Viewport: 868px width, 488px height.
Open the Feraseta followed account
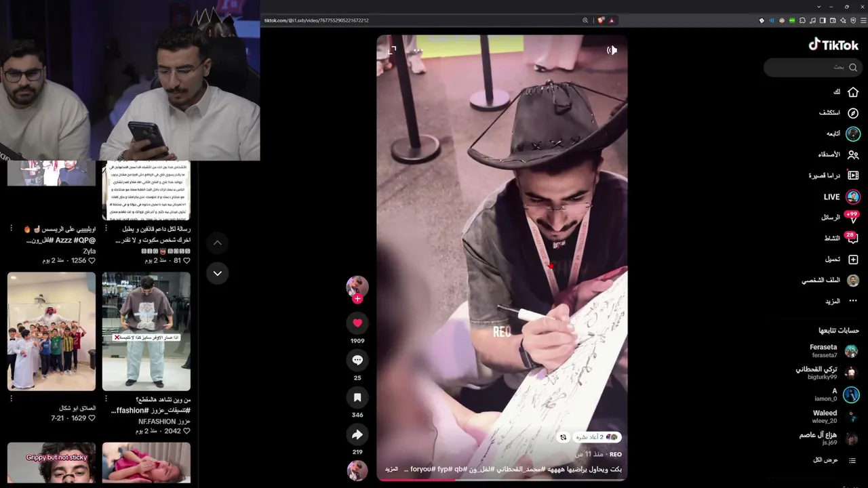pyautogui.click(x=833, y=350)
